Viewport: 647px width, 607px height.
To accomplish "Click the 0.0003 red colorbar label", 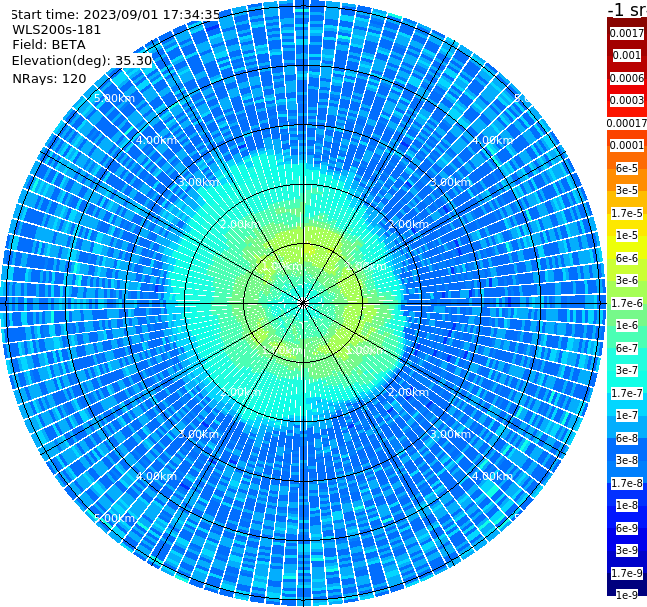I will click(627, 100).
